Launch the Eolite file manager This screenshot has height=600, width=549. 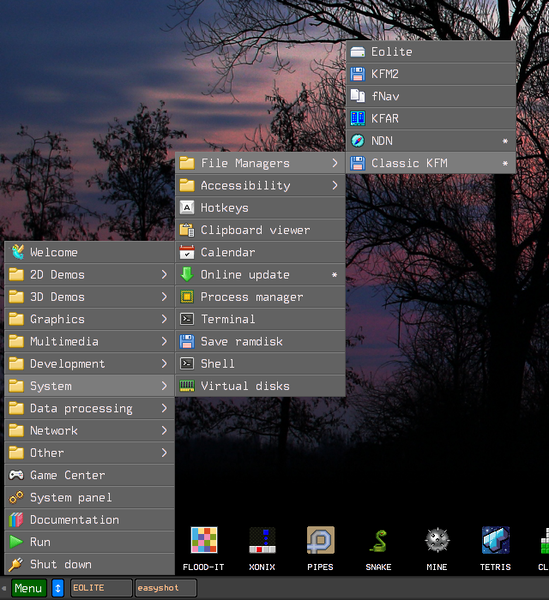(431, 52)
